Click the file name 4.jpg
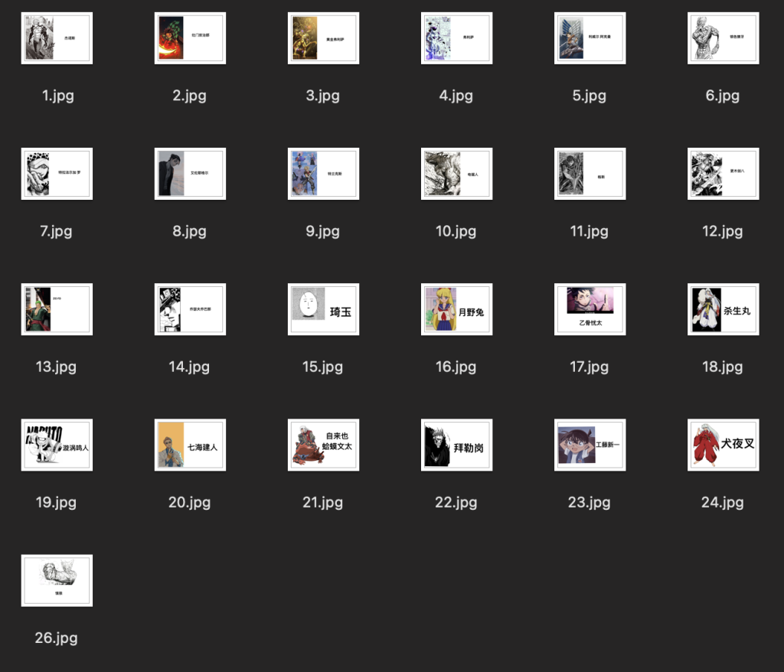The image size is (784, 672). [x=456, y=96]
